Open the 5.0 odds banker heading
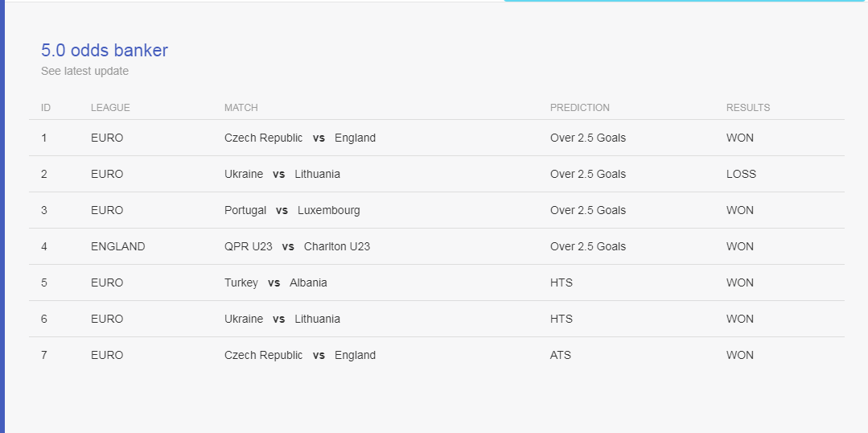Viewport: 868px width, 433px height. (x=104, y=51)
